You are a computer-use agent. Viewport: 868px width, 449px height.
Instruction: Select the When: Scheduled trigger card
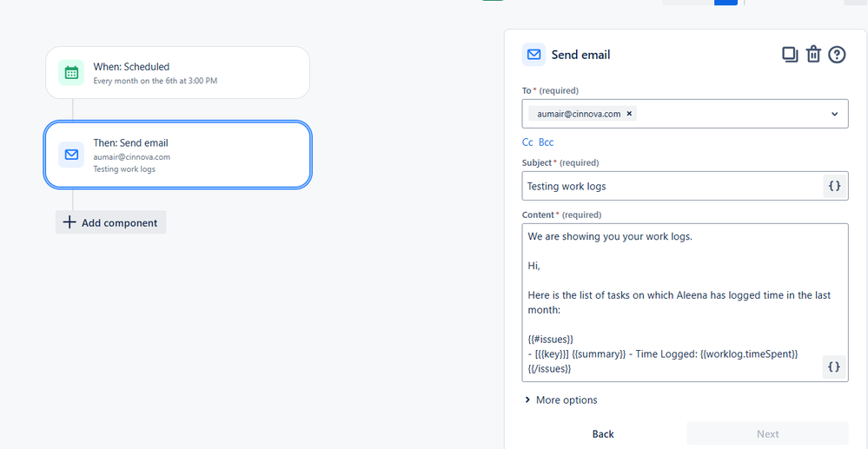pyautogui.click(x=177, y=73)
